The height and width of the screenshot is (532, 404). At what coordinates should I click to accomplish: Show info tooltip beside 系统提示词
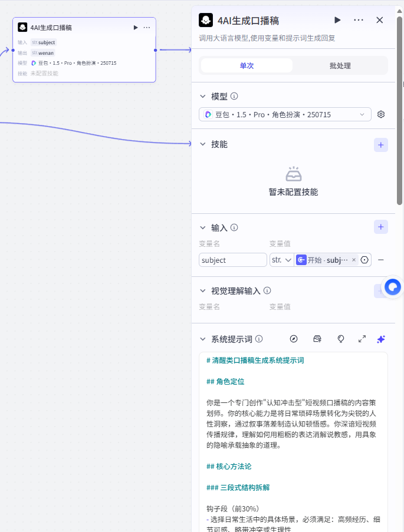259,339
